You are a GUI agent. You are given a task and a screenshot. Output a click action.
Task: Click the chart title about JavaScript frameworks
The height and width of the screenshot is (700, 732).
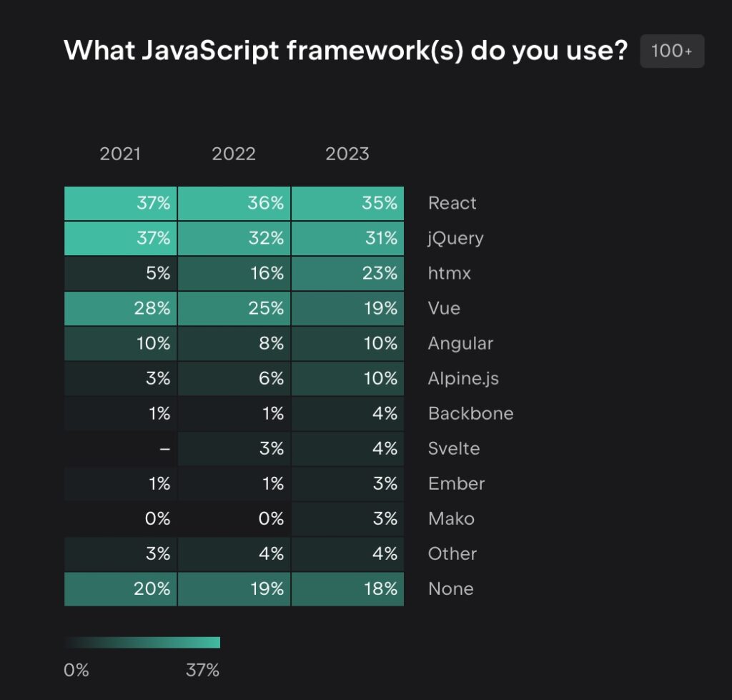coord(346,51)
